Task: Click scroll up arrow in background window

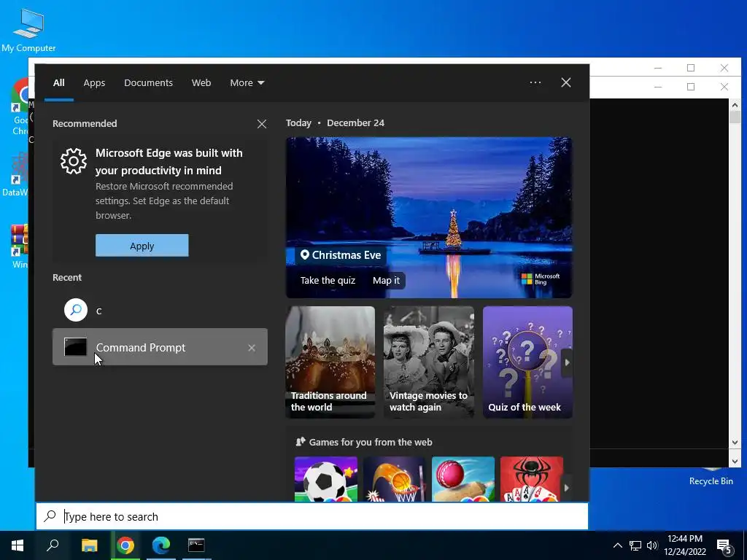Action: coord(735,105)
